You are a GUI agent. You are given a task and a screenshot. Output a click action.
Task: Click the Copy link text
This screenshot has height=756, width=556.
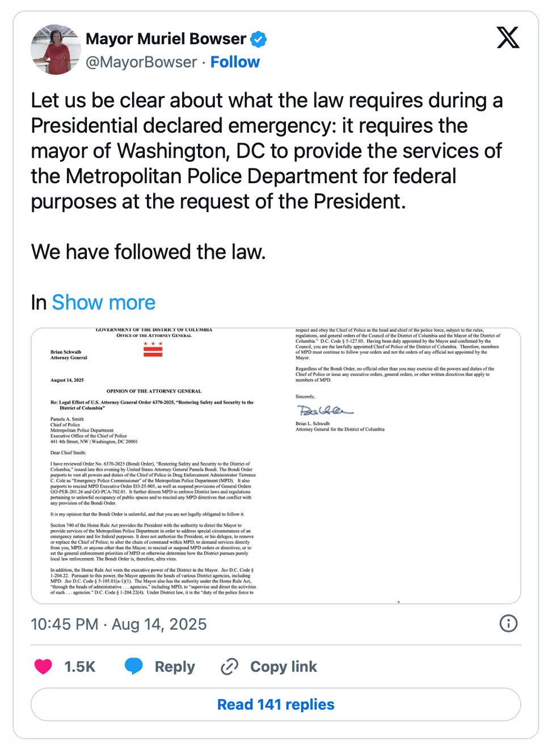(x=283, y=666)
